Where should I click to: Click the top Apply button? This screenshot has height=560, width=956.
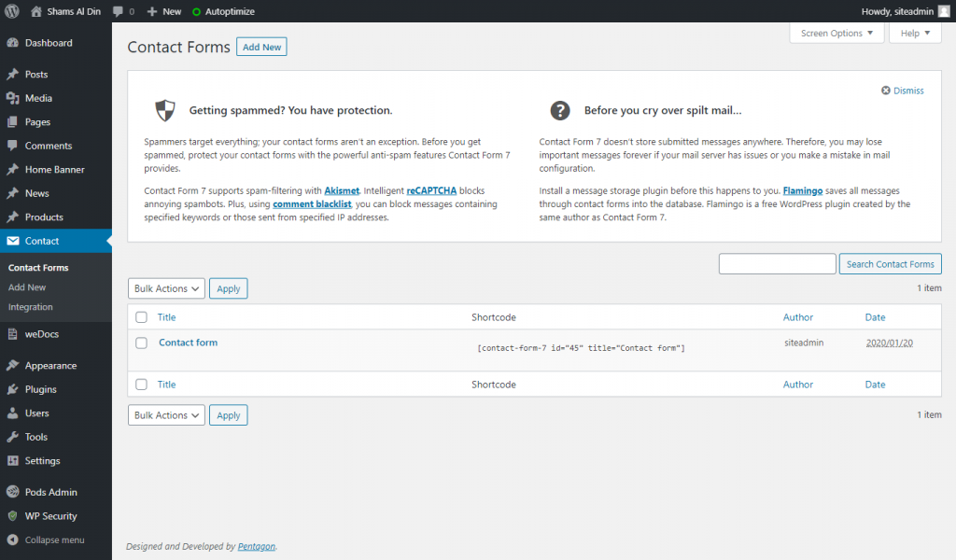[229, 288]
